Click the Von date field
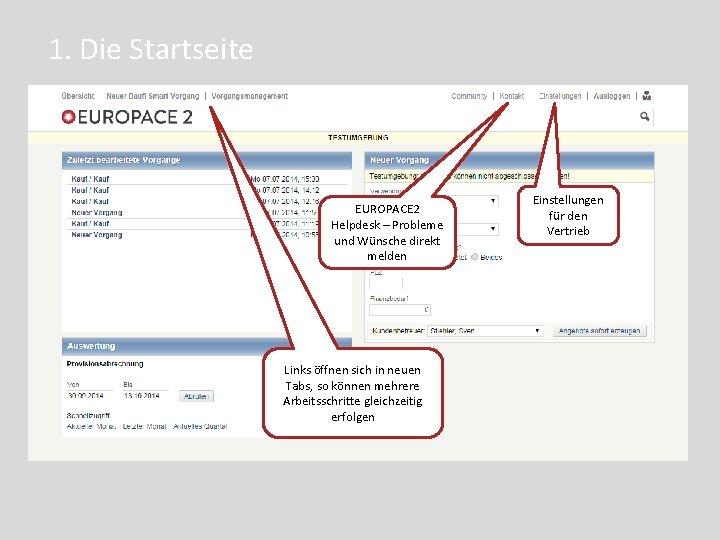Image resolution: width=720 pixels, height=540 pixels. point(89,395)
